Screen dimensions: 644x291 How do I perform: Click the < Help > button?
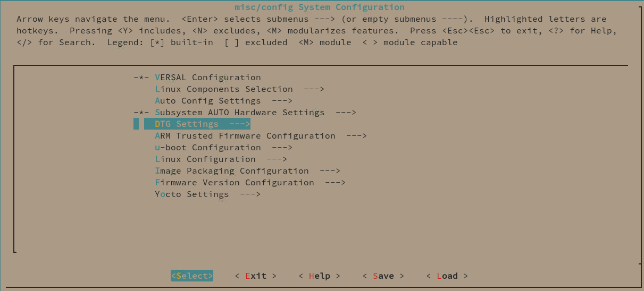pyautogui.click(x=320, y=276)
